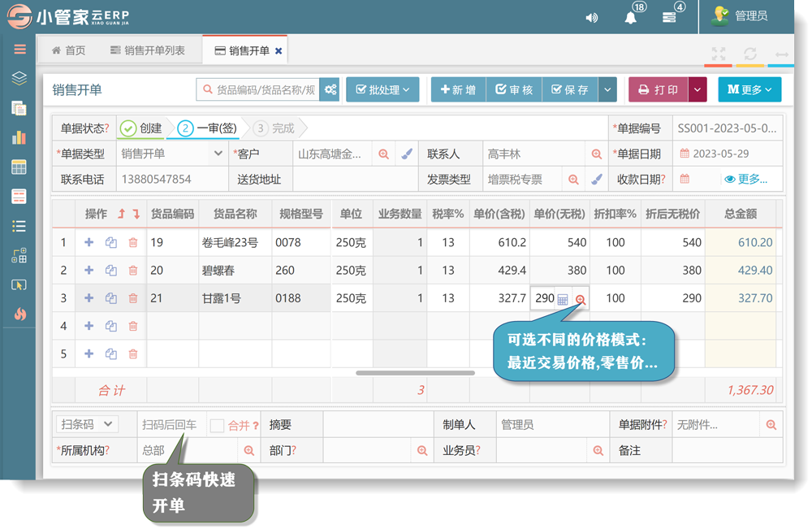
Task: Click the 审核 button
Action: point(513,89)
